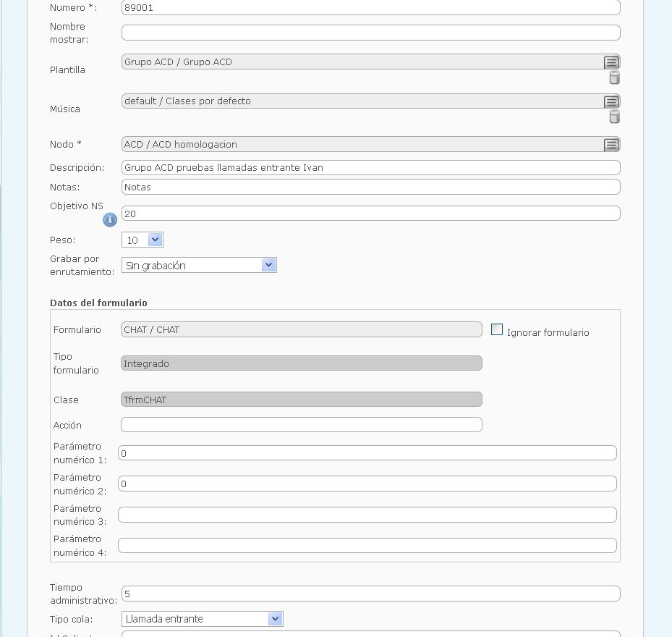
Task: Toggle the Ignorar formulario checkbox
Action: tap(497, 329)
